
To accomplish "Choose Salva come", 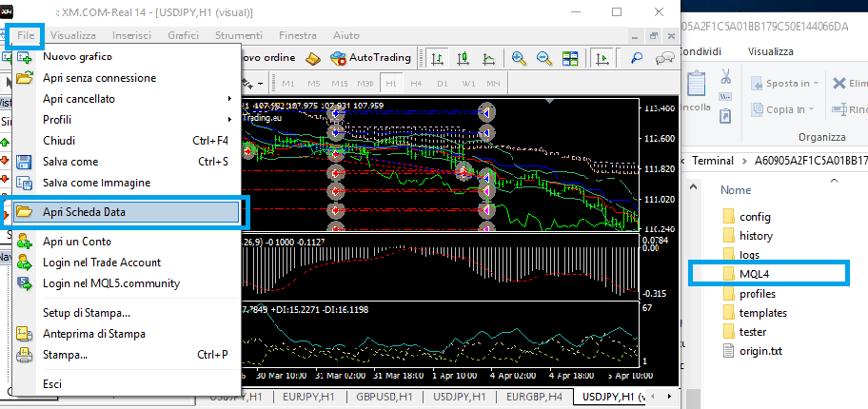I will 127,162.
